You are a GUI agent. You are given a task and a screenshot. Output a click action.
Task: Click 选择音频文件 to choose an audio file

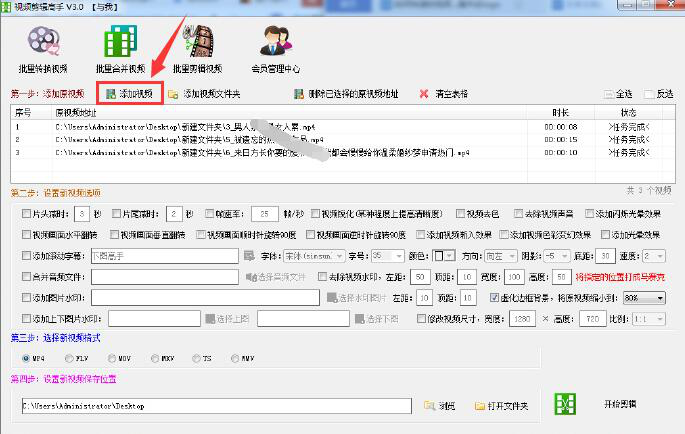pyautogui.click(x=275, y=277)
